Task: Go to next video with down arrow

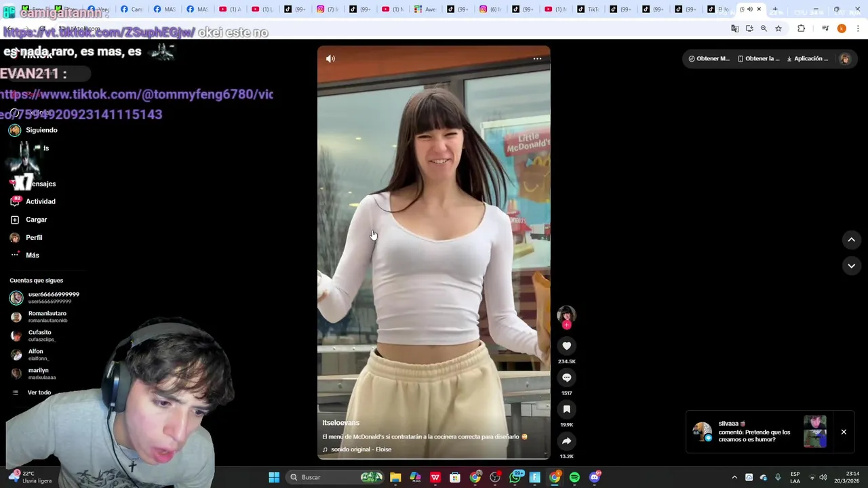Action: (x=851, y=266)
